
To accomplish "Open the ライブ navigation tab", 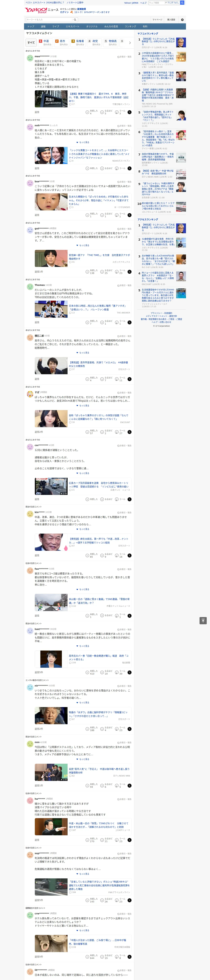I will 56,27.
